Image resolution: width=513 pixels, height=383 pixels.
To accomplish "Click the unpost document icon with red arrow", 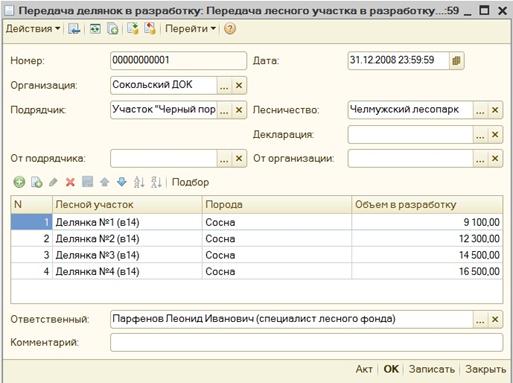I will click(x=150, y=29).
